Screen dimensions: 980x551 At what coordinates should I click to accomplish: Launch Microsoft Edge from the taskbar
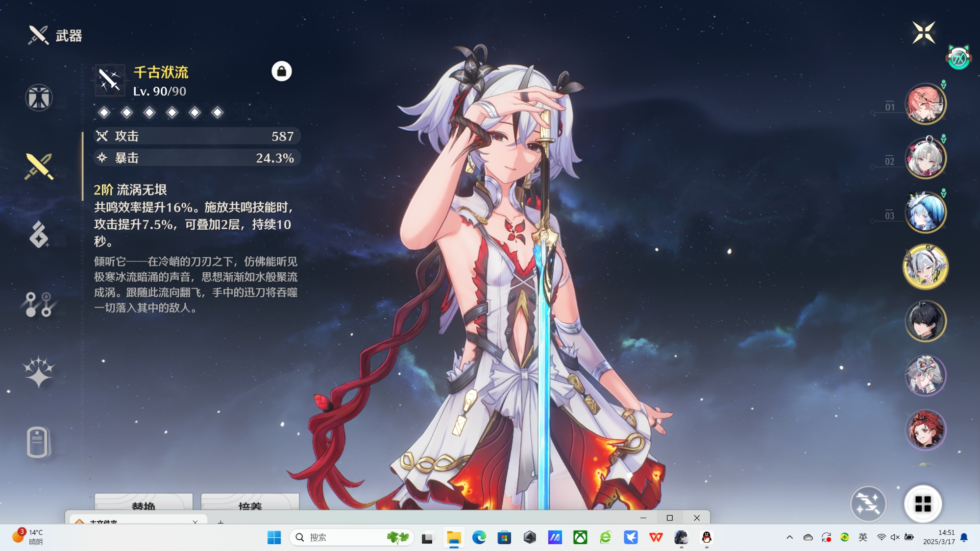479,537
